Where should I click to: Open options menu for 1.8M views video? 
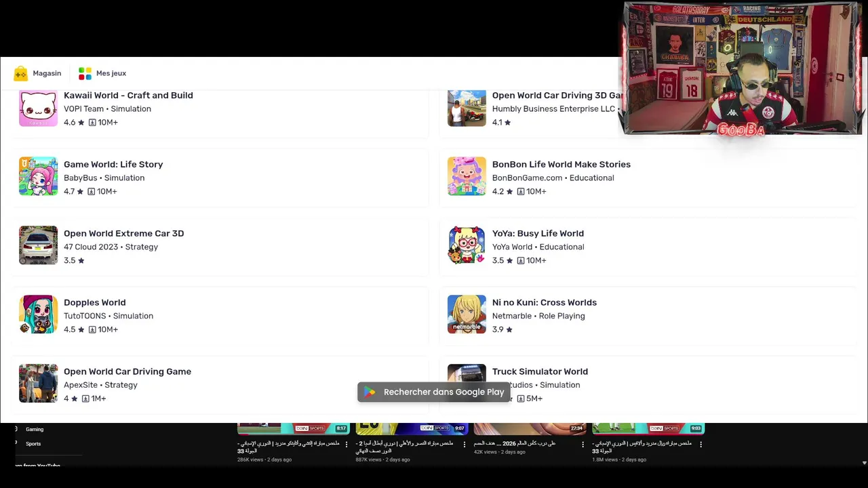(701, 445)
